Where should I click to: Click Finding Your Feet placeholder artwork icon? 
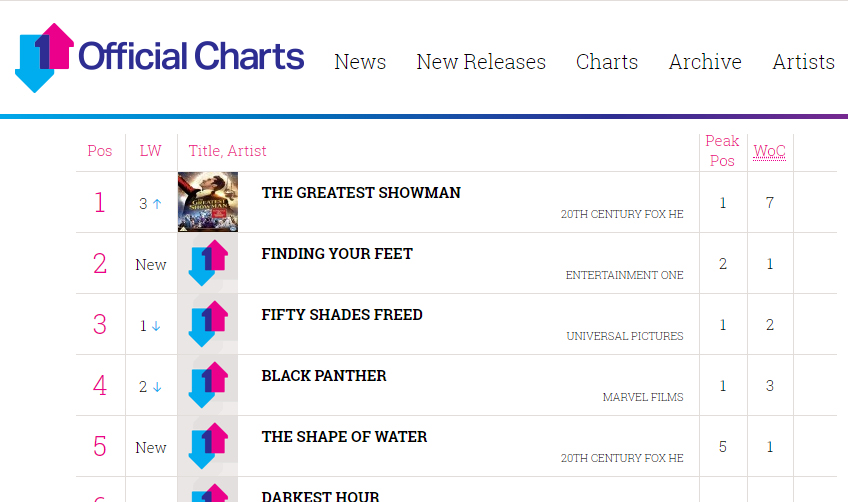point(208,264)
